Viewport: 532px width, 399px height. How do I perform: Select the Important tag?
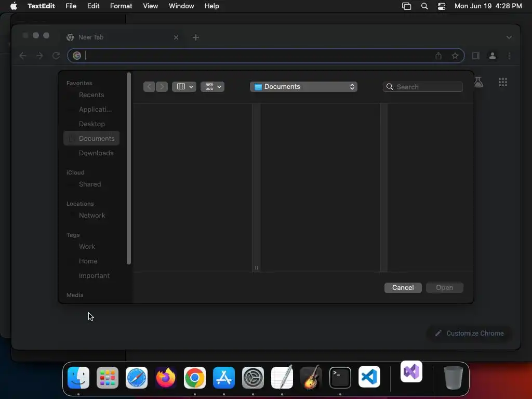[91, 276]
